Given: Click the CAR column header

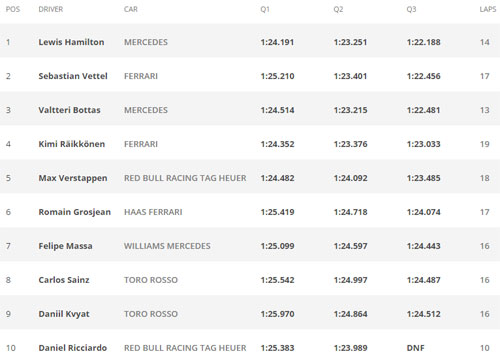Looking at the screenshot, I should tap(131, 9).
